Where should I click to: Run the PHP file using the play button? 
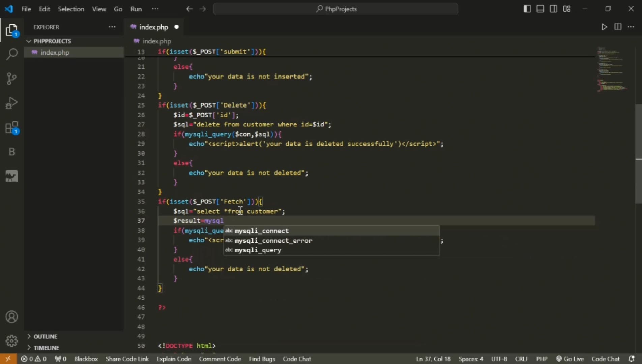604,27
